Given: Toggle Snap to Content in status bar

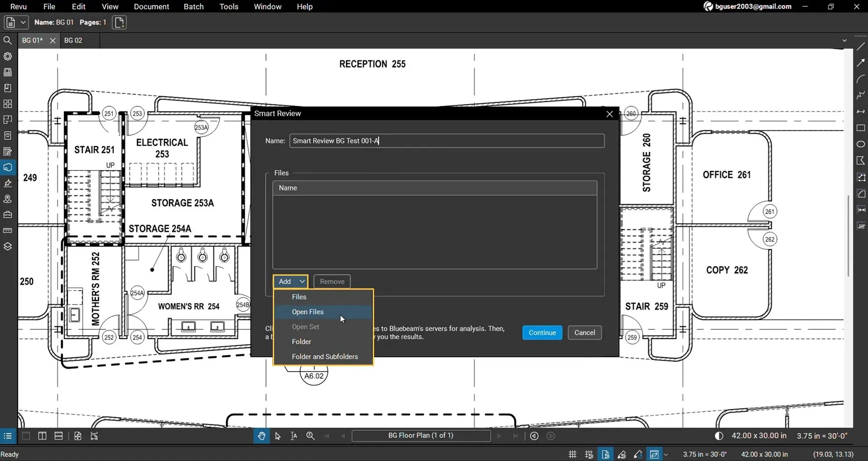Looking at the screenshot, I should 605,454.
